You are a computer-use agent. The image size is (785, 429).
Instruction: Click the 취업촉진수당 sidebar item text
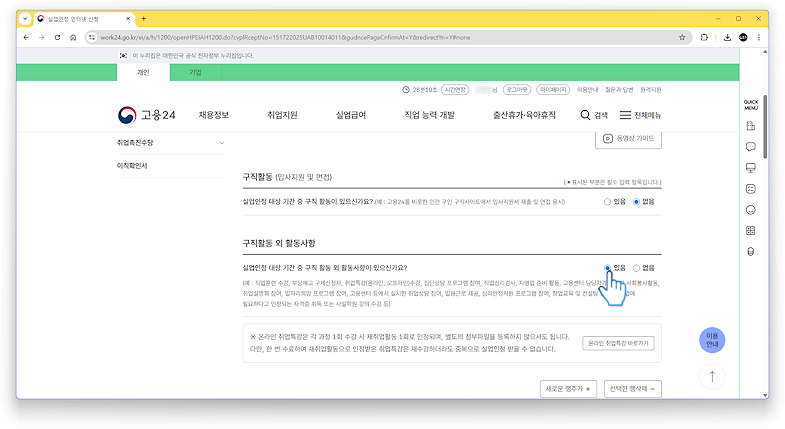[x=135, y=143]
